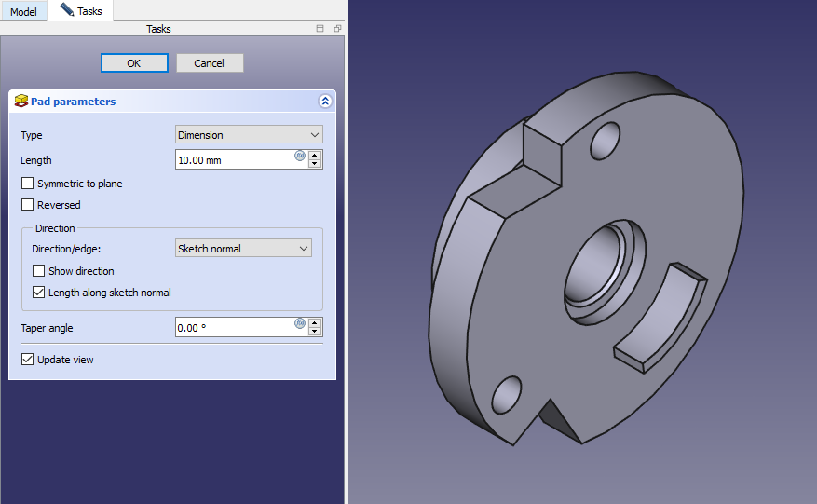Collapse the Pad parameters section
This screenshot has height=504, width=817.
324,102
